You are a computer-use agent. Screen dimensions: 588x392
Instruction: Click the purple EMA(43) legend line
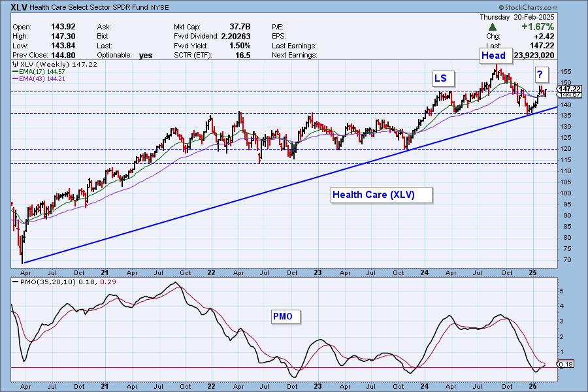coord(16,79)
